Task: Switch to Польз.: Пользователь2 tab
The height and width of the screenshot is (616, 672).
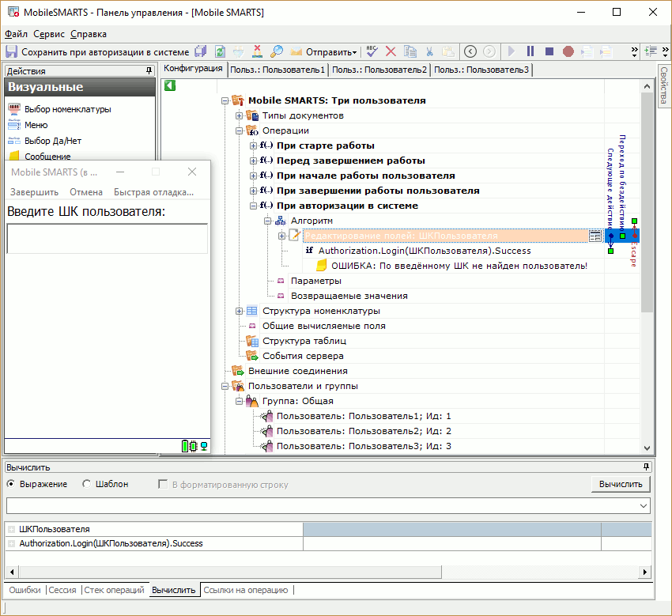Action: point(379,70)
